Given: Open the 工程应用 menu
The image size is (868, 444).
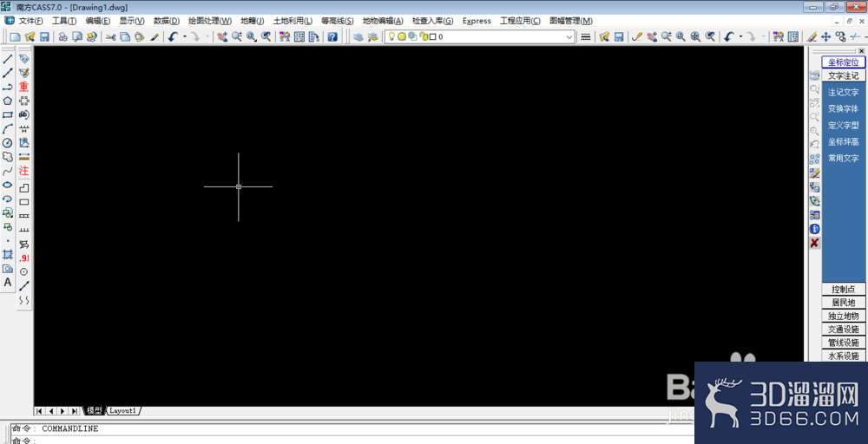Looking at the screenshot, I should point(520,21).
